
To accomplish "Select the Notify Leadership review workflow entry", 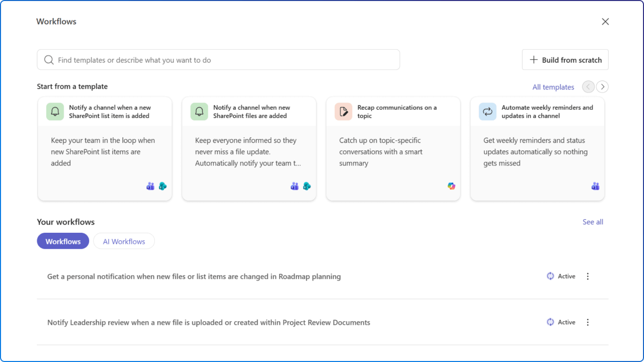I will pos(208,322).
